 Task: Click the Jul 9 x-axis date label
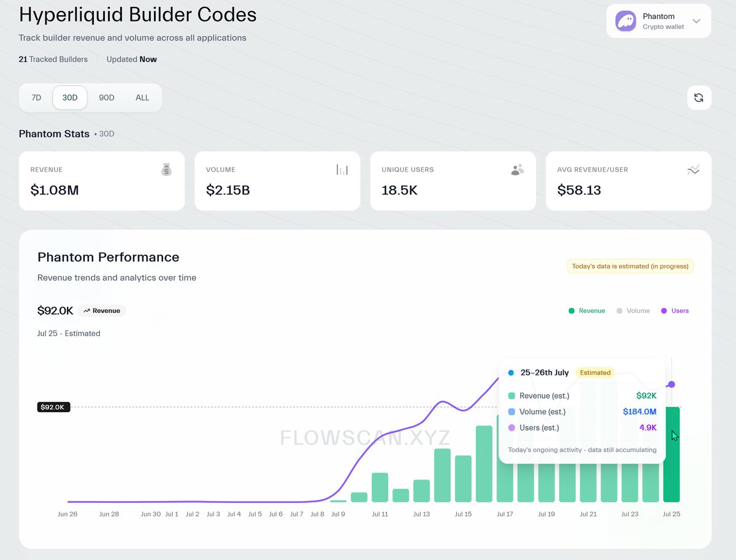click(x=338, y=514)
